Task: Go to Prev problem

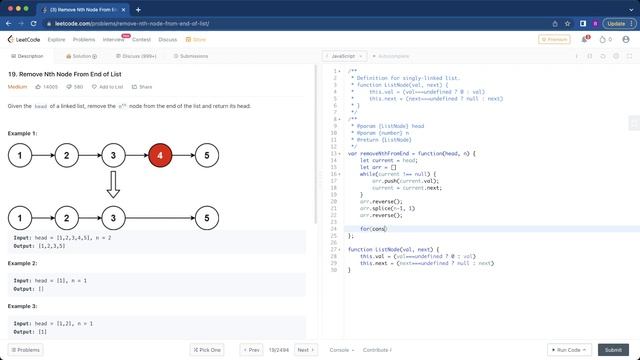Action: tap(251, 350)
